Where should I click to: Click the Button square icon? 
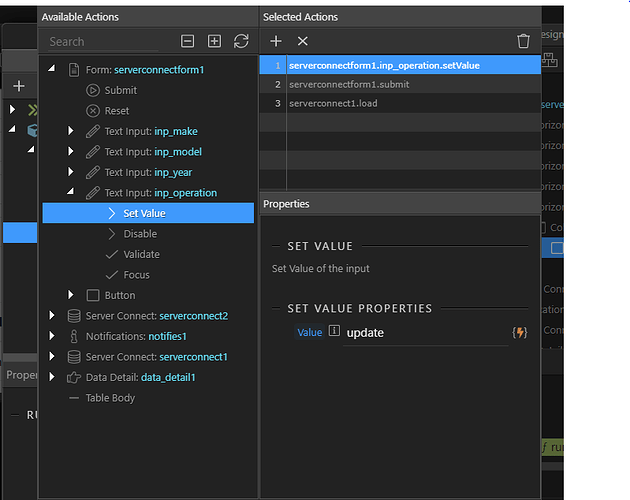(x=93, y=295)
